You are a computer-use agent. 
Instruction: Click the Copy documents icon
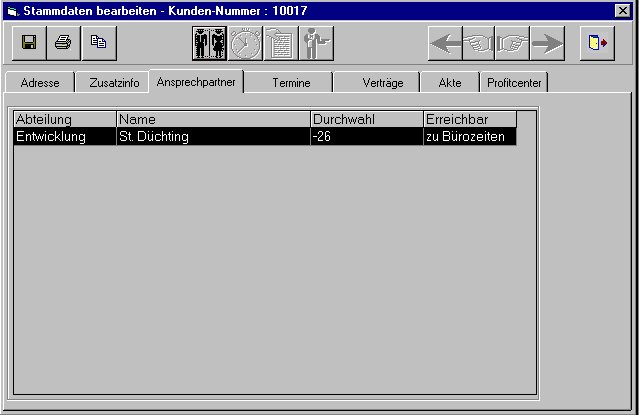(x=98, y=43)
